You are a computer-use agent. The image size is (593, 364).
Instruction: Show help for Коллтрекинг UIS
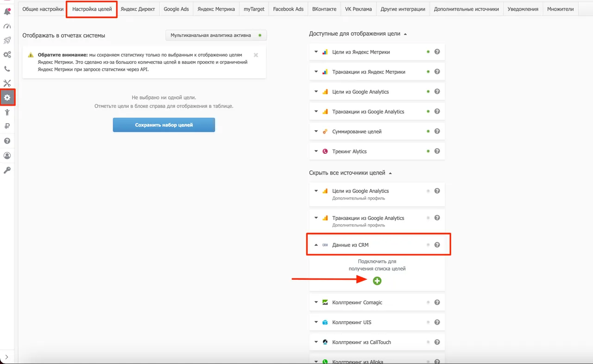[x=437, y=322]
